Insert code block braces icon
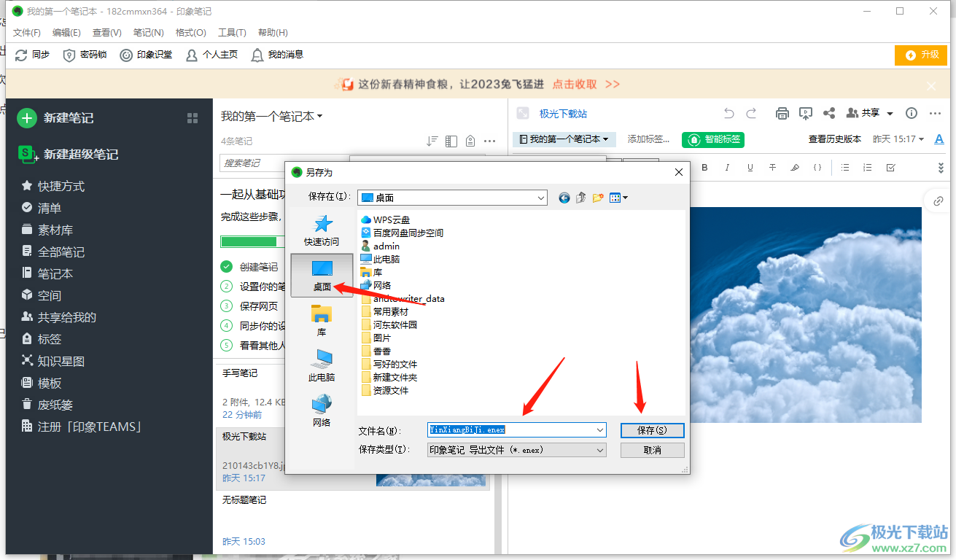Viewport: 956px width, 560px height. tap(817, 168)
